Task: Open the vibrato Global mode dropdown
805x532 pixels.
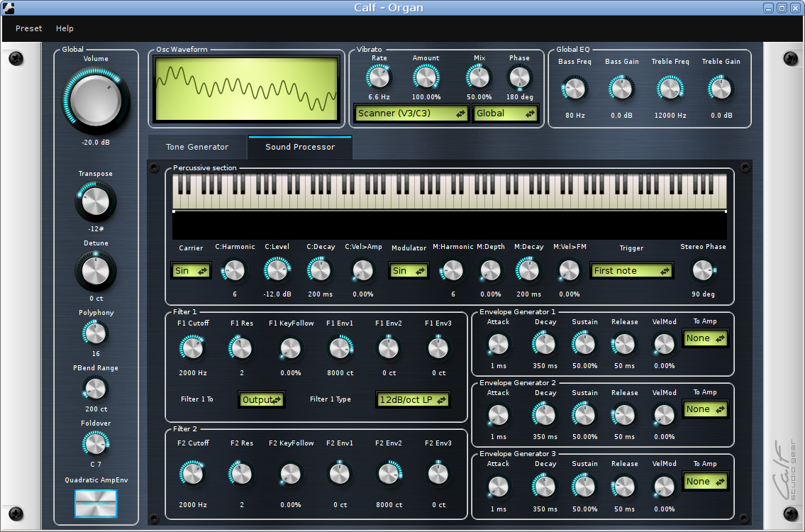Action: click(x=505, y=113)
